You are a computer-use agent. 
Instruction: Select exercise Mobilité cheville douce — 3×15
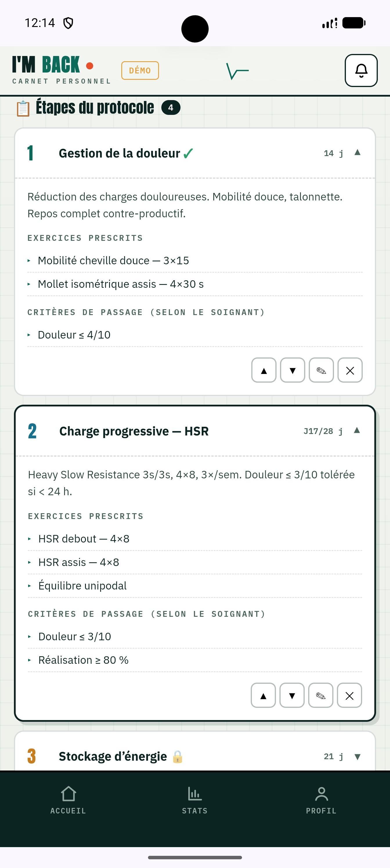195,261
